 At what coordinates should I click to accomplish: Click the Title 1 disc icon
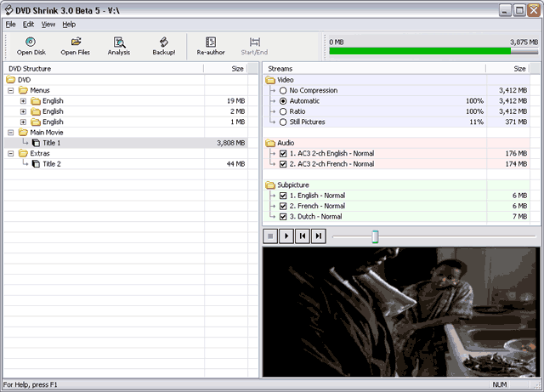point(36,143)
